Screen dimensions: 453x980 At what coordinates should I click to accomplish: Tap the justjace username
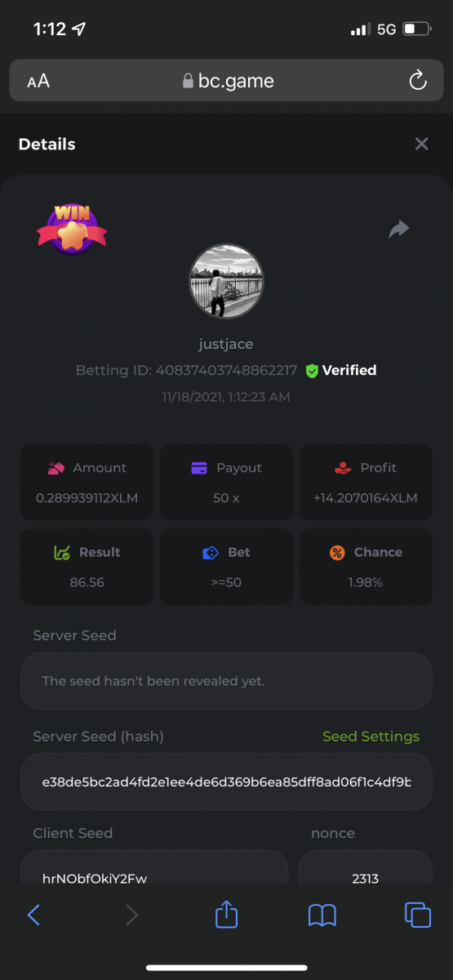pos(226,344)
